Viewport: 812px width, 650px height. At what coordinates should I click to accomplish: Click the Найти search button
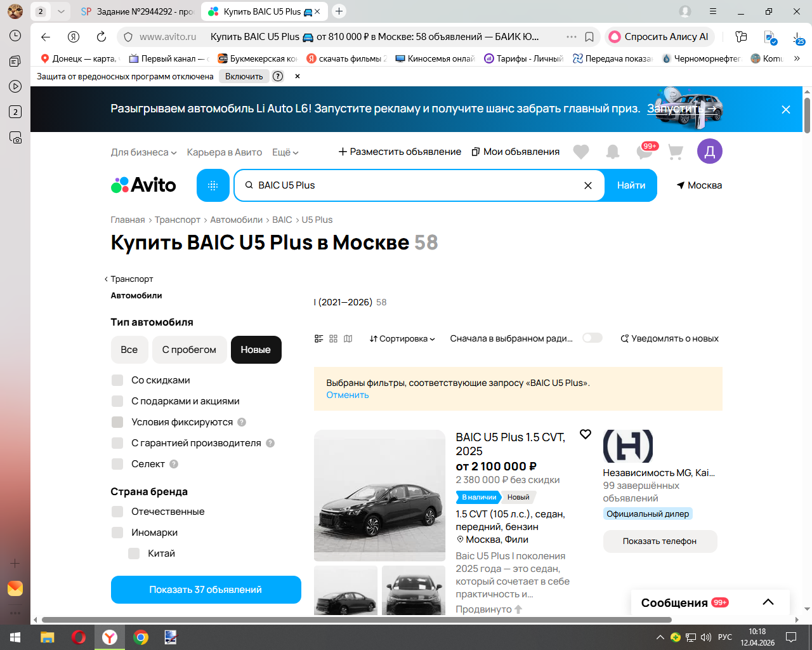click(631, 185)
